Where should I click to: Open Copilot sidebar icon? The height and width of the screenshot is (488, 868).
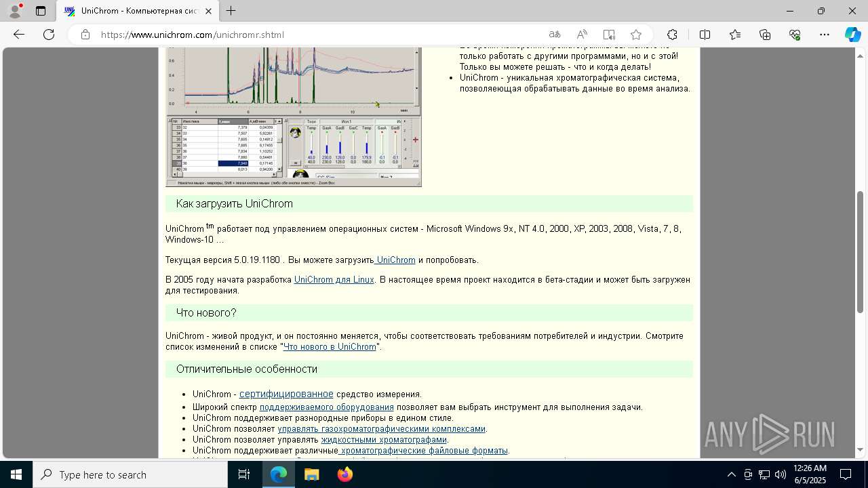pos(852,35)
